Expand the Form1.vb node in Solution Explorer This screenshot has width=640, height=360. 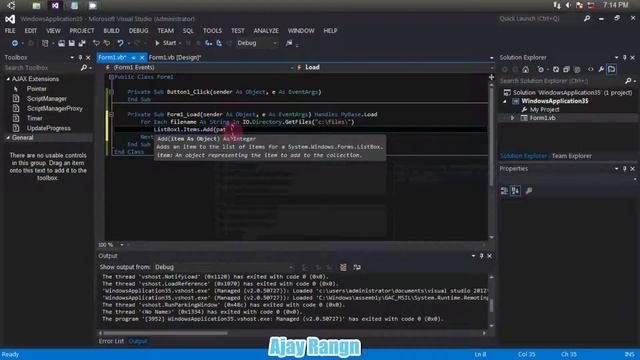(x=513, y=118)
